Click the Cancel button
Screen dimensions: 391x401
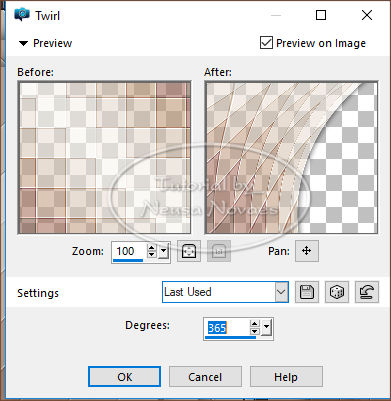(x=205, y=377)
